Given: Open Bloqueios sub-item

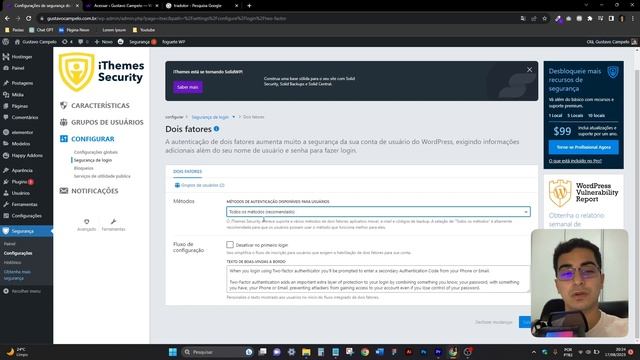Looking at the screenshot, I should 83,168.
